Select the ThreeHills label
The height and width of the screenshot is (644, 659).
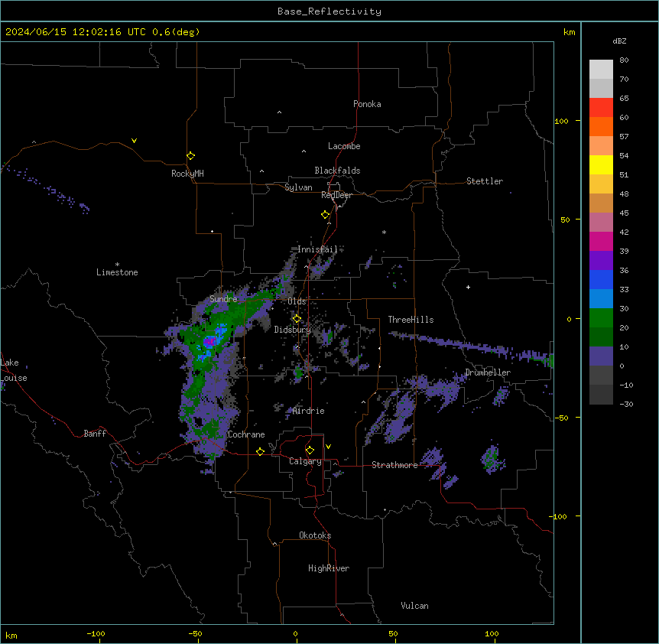click(x=411, y=320)
